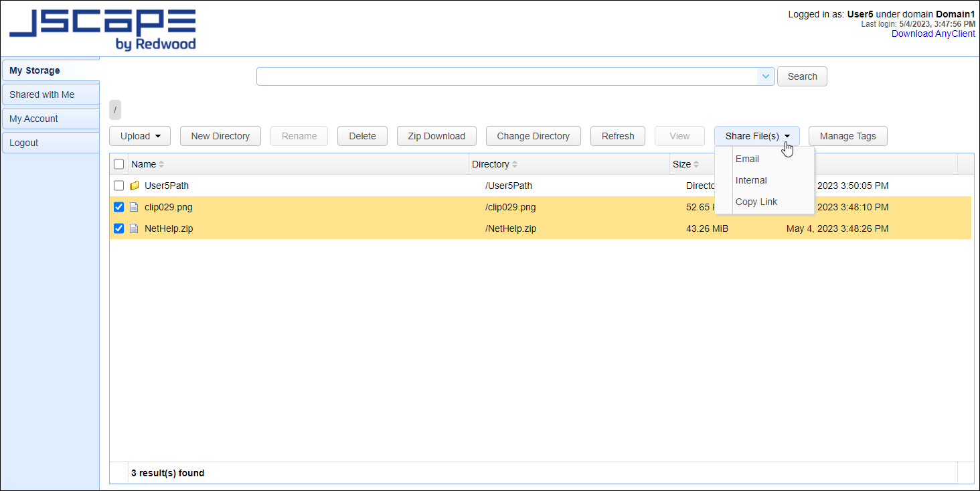
Task: Click the /User5Path directory cell
Action: (x=509, y=186)
